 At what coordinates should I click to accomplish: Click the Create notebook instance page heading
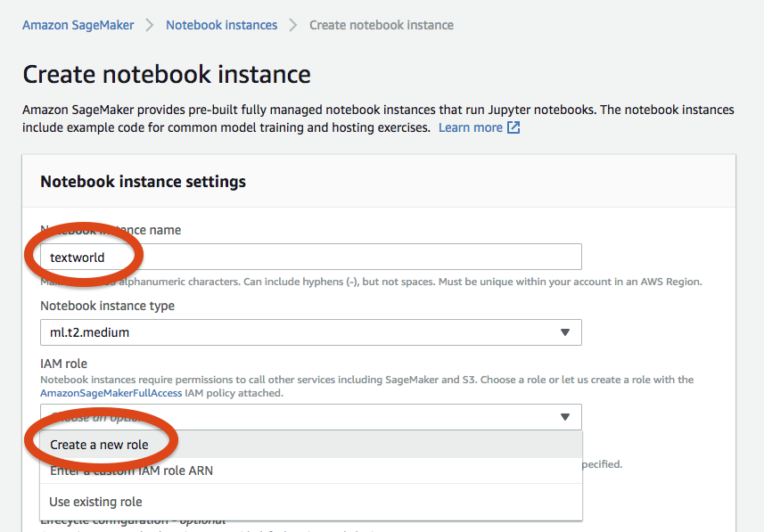coord(167,74)
